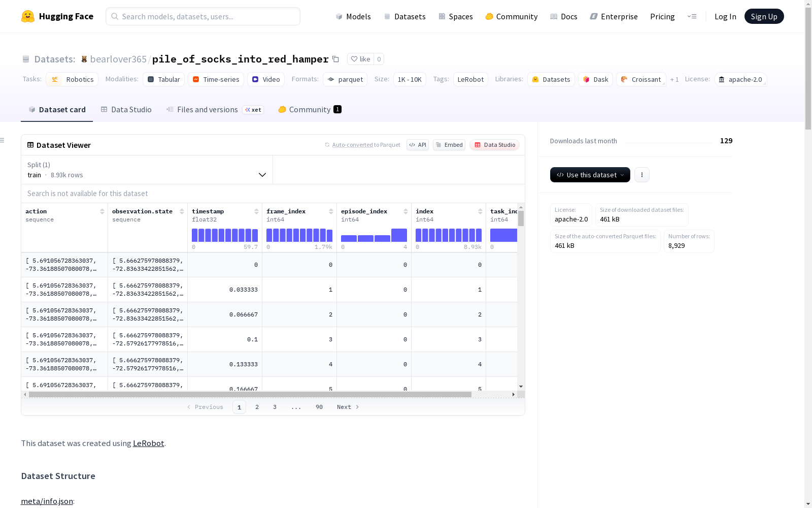812x508 pixels.
Task: Select the Time-series modality tag
Action: (216, 79)
